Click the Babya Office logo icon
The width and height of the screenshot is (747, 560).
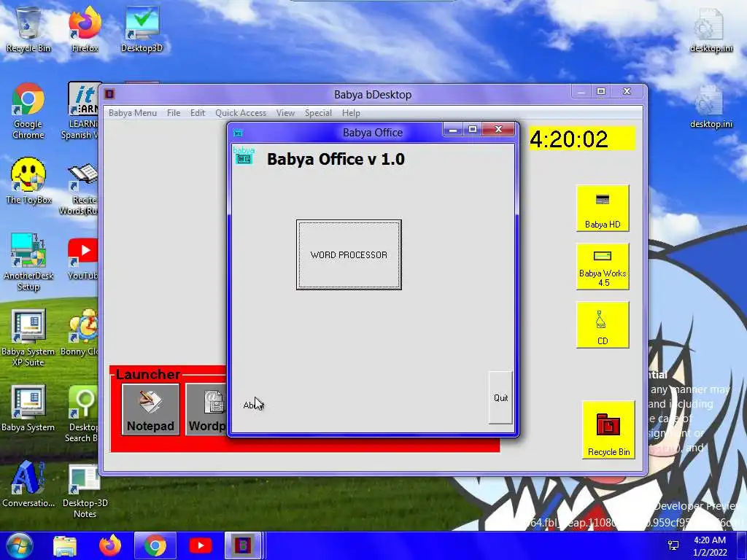coord(244,156)
